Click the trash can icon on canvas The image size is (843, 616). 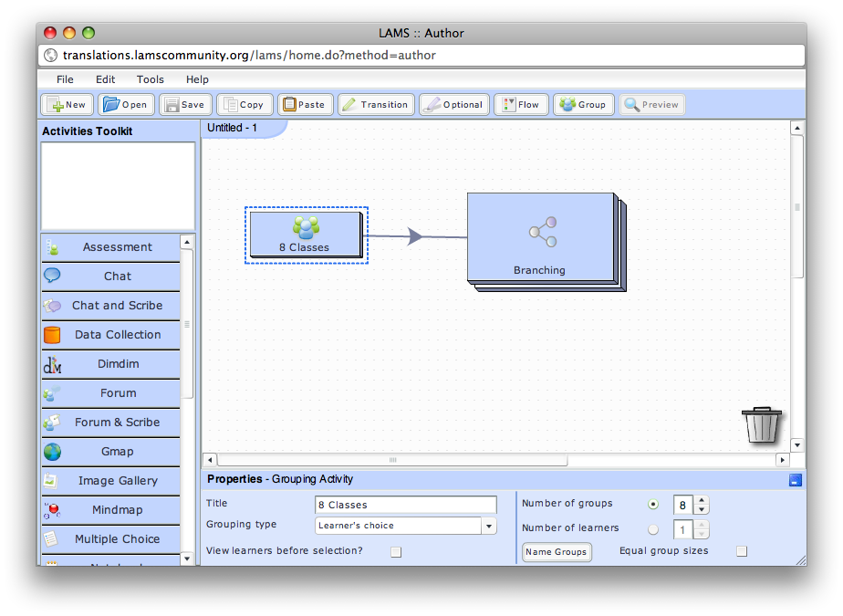point(761,425)
